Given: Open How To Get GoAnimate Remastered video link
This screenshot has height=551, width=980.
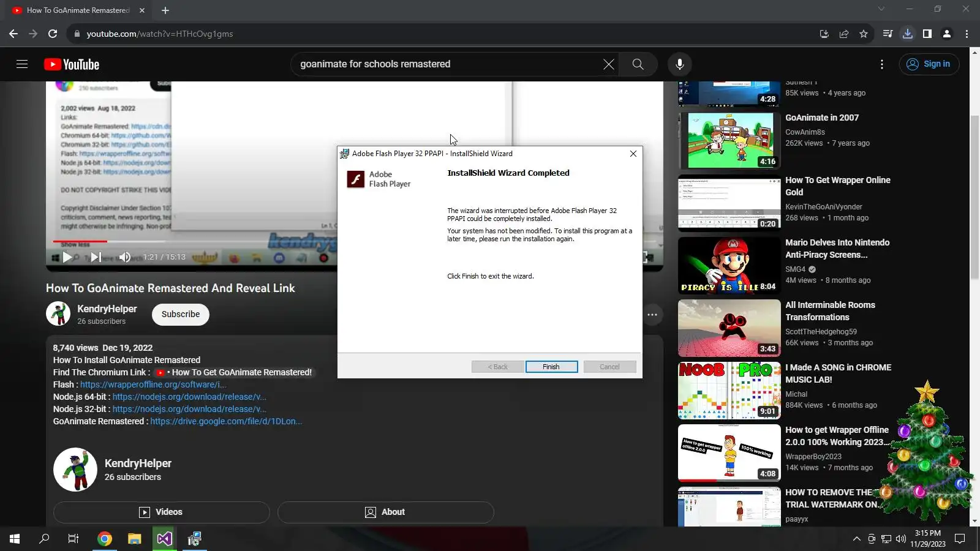Looking at the screenshot, I should click(x=233, y=372).
